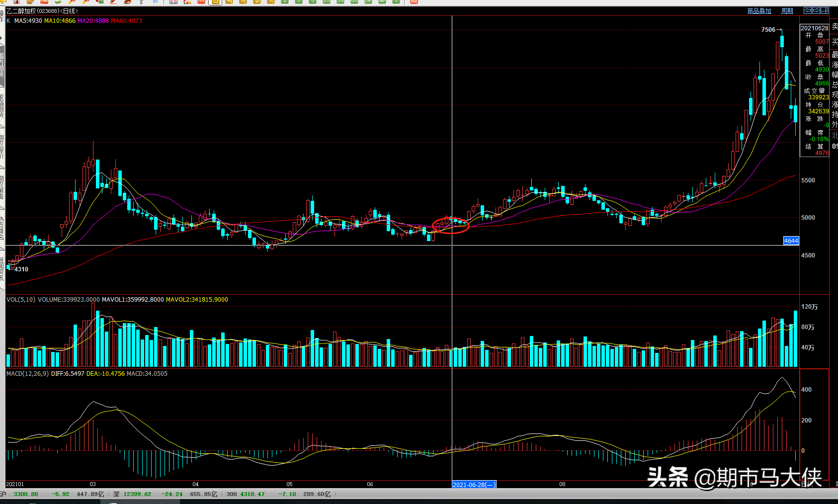This screenshot has height=504, width=838.
Task: Click Shenzhen index value 12399.62
Action: (x=137, y=494)
